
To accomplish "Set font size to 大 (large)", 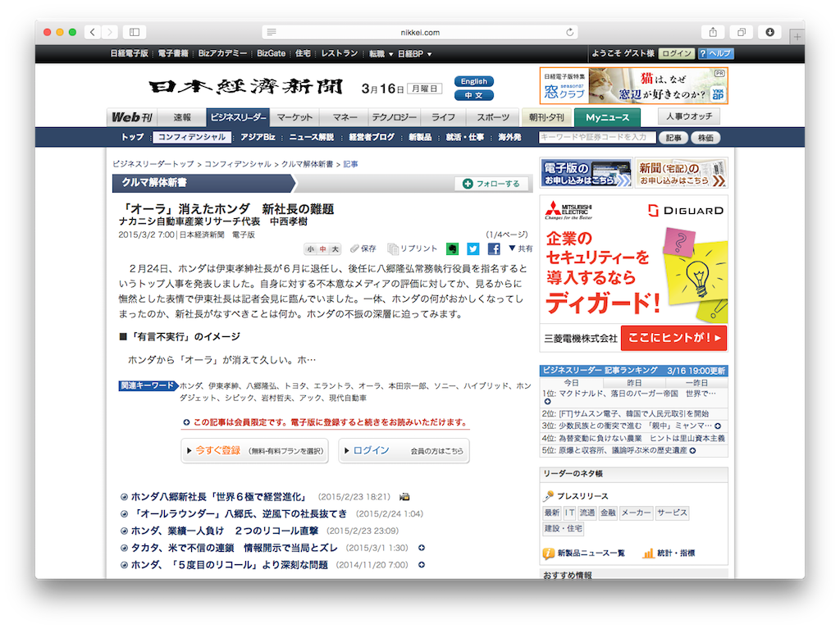I will (x=335, y=248).
